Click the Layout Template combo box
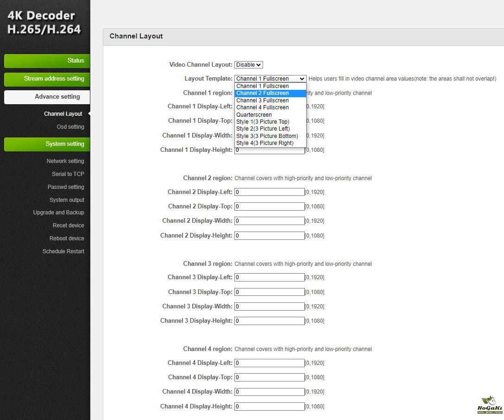The height and width of the screenshot is (420, 504). (x=270, y=79)
